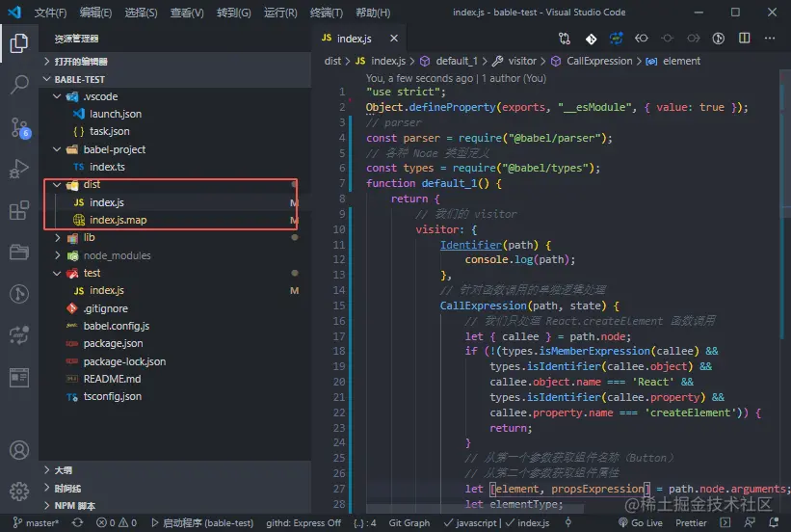Open the 查看(V) menu

tap(187, 13)
